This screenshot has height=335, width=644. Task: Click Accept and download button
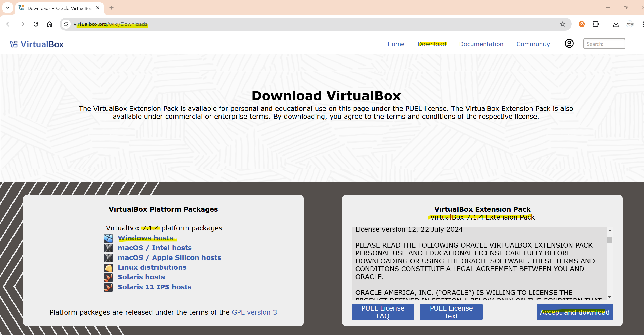574,312
